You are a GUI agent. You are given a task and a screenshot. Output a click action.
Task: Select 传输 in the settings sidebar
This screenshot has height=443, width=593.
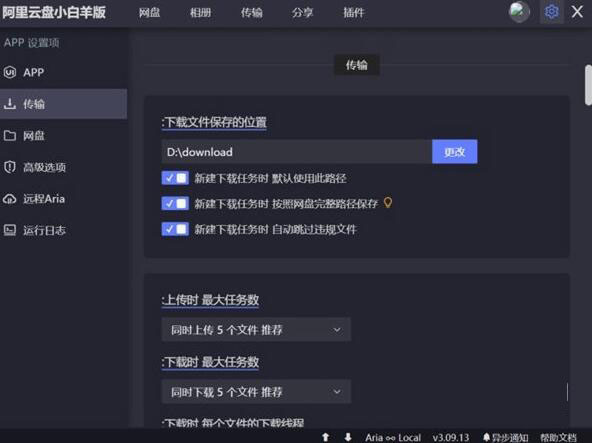(x=63, y=104)
